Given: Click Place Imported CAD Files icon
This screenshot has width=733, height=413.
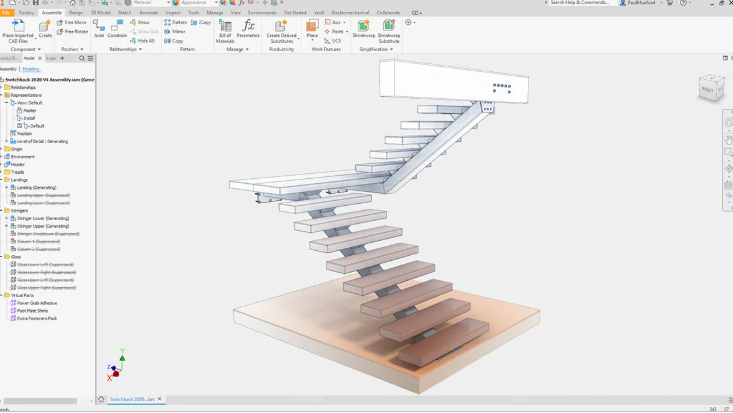Looking at the screenshot, I should click(18, 26).
